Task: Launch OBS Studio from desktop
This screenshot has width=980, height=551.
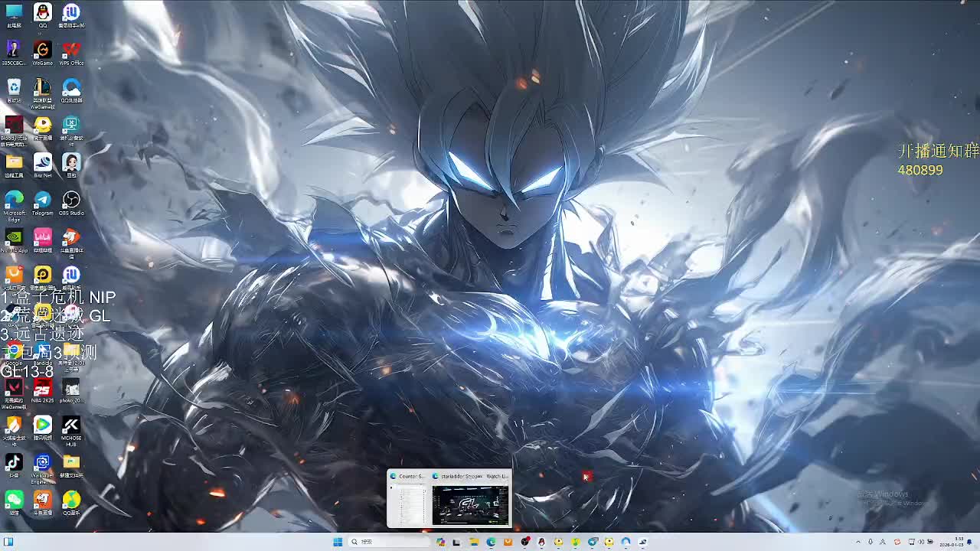Action: tap(71, 201)
